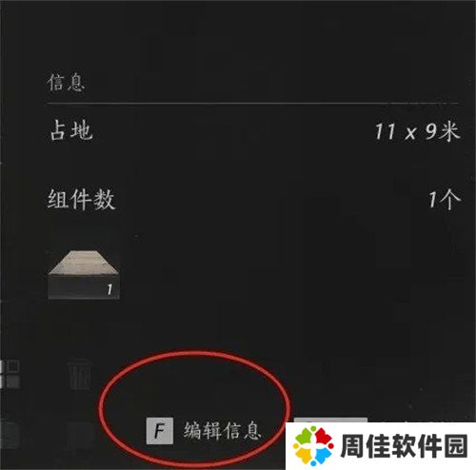The height and width of the screenshot is (470, 476).
Task: Click the dim trash can delete icon
Action: tap(79, 374)
